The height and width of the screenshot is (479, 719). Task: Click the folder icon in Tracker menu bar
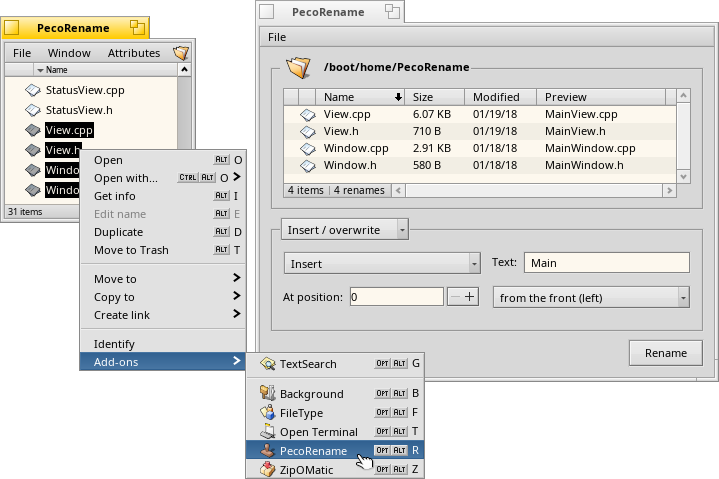181,53
